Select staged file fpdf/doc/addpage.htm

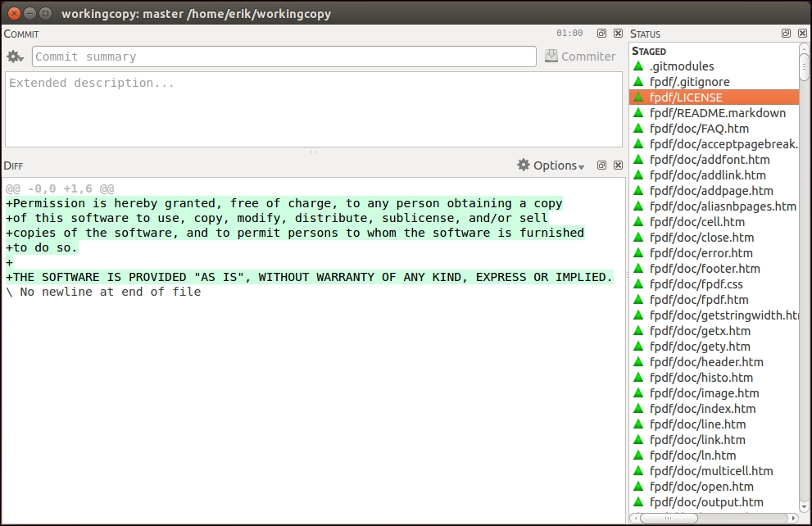(714, 191)
